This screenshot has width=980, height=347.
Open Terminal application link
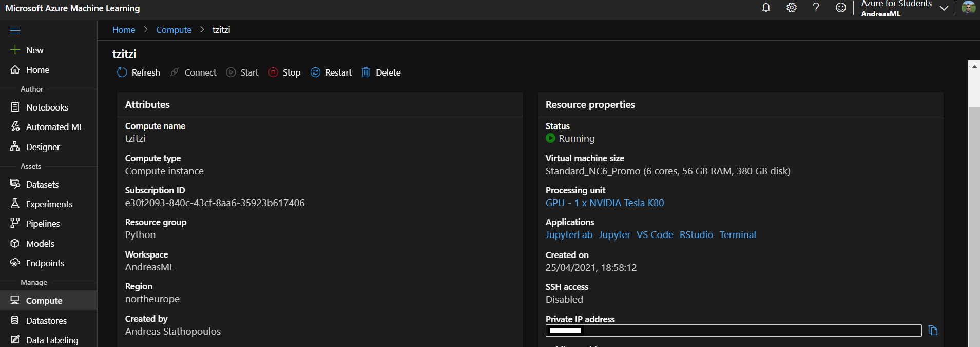[738, 235]
